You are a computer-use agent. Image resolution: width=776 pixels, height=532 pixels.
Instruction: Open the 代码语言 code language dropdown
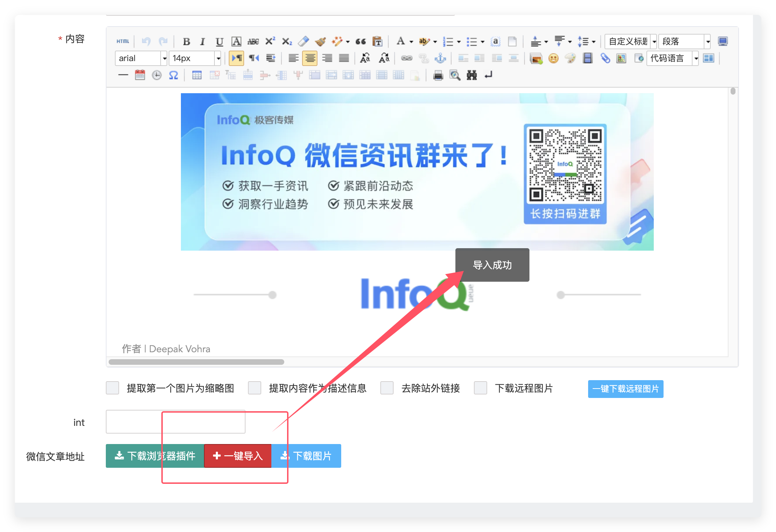coord(673,58)
